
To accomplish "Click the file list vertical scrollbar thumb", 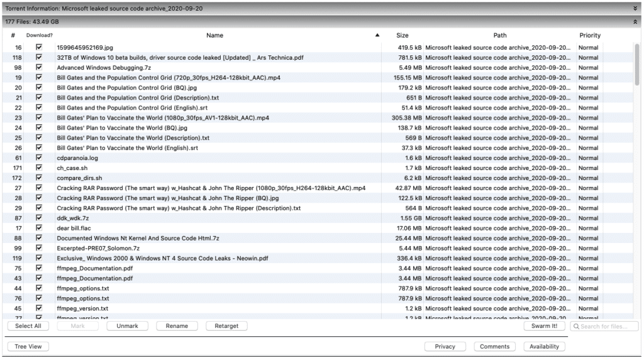I will (637, 64).
